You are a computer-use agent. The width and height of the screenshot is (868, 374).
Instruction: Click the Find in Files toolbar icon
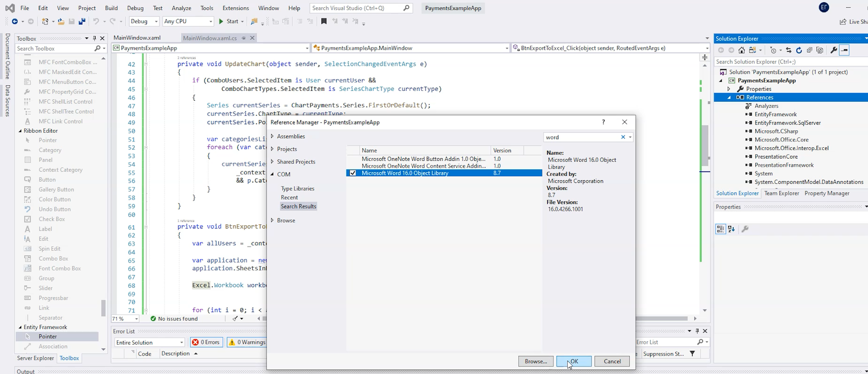click(254, 21)
